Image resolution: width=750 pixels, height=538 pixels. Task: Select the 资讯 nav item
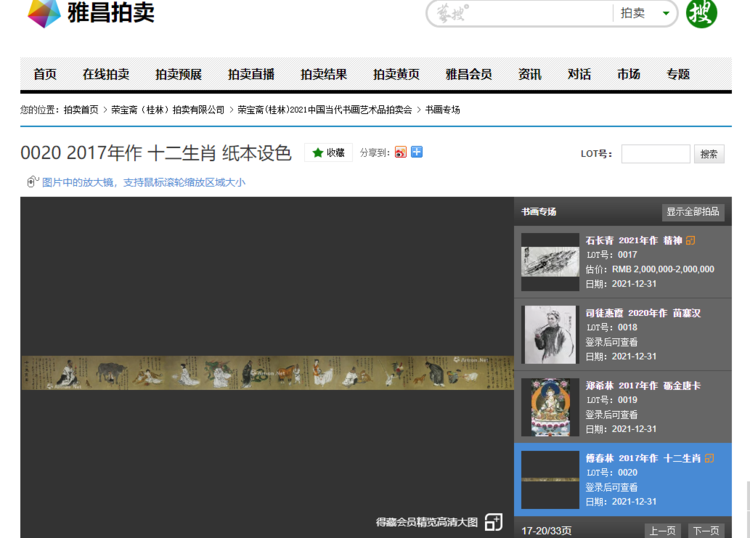pyautogui.click(x=530, y=74)
